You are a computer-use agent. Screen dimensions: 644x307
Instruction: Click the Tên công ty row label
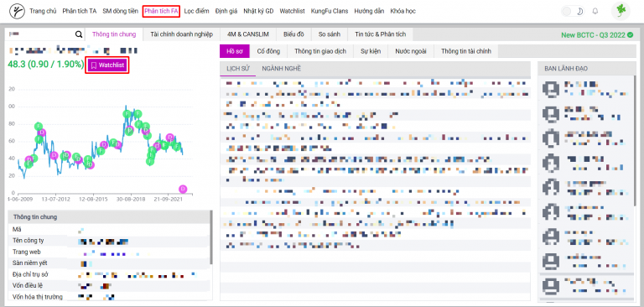point(29,241)
